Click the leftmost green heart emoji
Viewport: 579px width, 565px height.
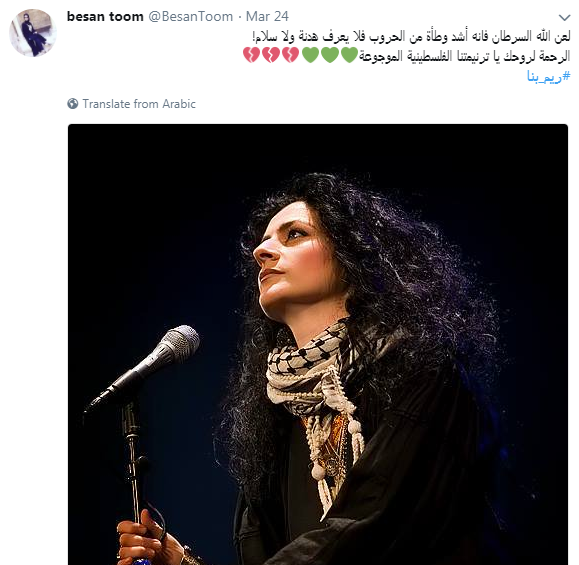click(x=310, y=55)
